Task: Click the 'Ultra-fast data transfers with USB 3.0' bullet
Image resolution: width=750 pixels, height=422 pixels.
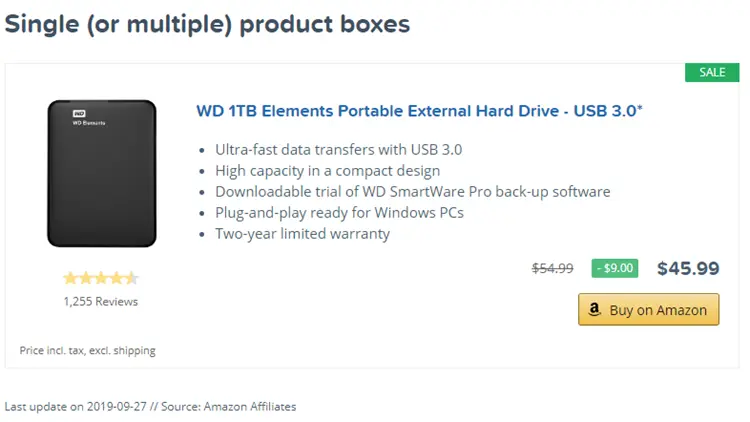Action: [339, 150]
